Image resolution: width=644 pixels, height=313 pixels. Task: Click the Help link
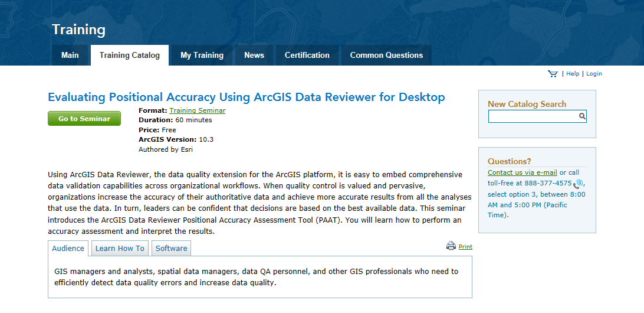click(573, 74)
